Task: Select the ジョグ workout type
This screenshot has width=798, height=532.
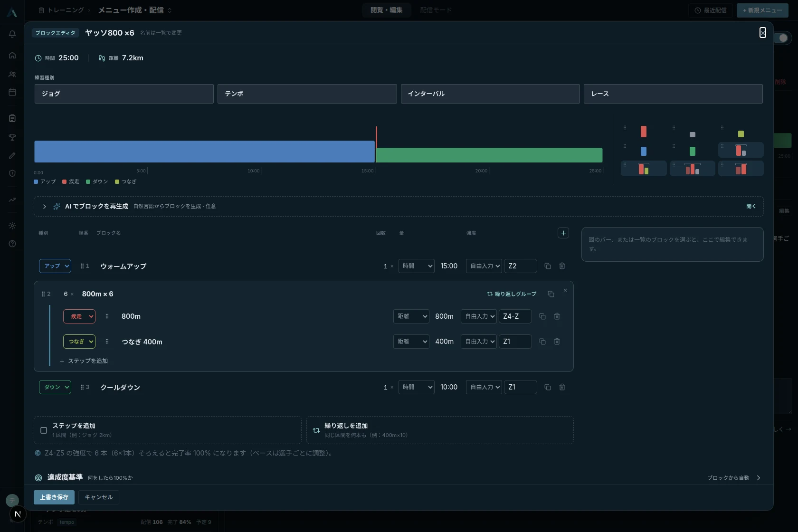Action: 124,94
